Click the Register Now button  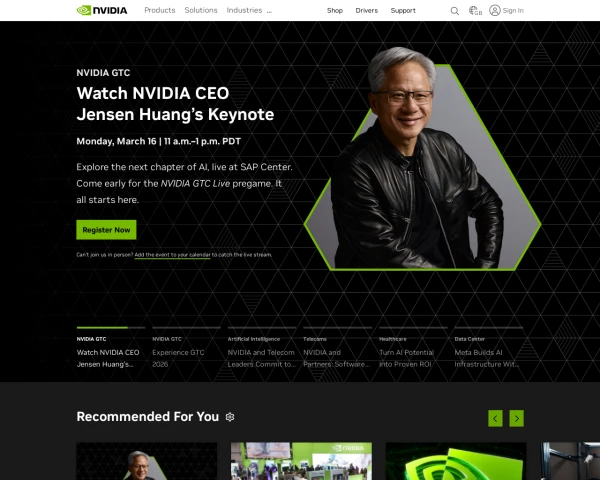click(x=106, y=230)
